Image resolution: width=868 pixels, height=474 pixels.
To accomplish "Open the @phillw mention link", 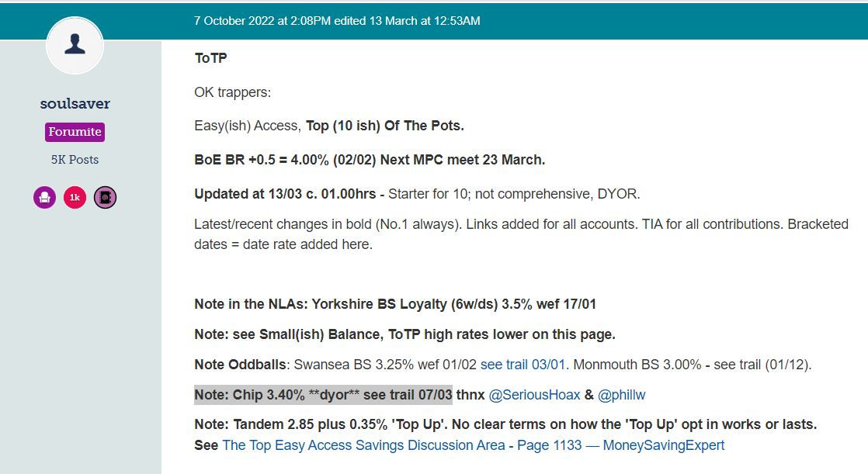I will 622,395.
